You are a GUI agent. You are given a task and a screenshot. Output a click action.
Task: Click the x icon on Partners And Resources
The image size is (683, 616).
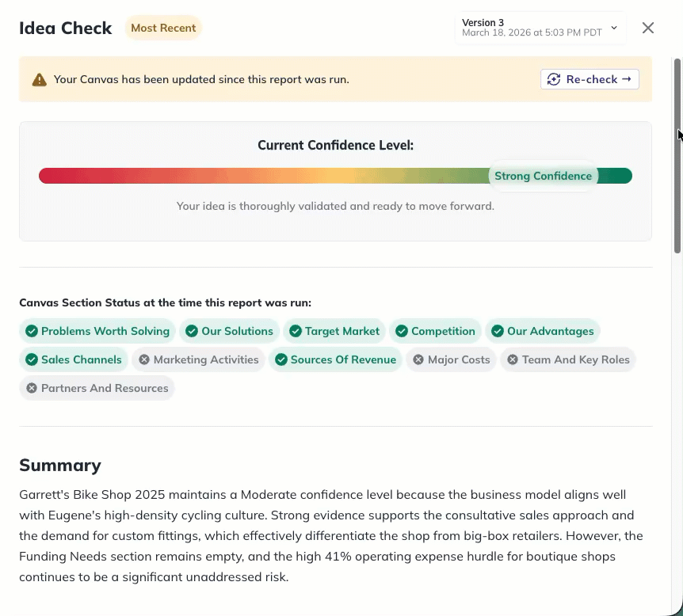point(31,388)
